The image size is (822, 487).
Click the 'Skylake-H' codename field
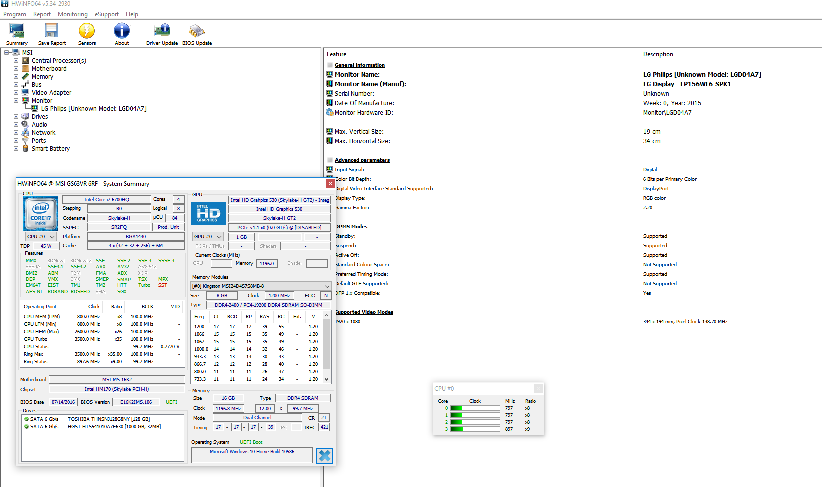tap(119, 218)
